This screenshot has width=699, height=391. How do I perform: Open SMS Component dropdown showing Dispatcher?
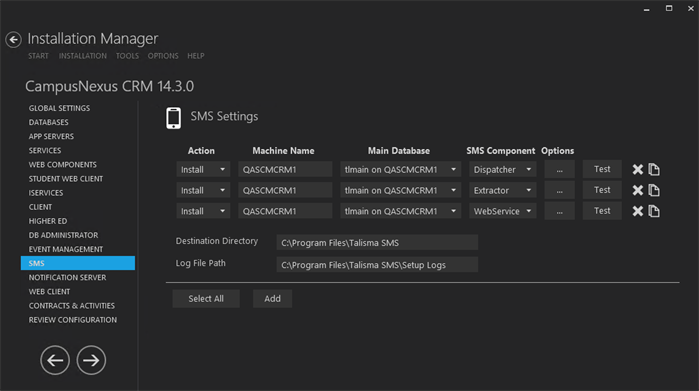tap(502, 169)
